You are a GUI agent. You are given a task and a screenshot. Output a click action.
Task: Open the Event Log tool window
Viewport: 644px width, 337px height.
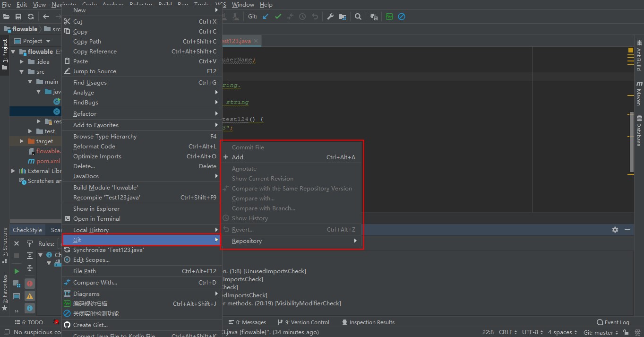613,322
